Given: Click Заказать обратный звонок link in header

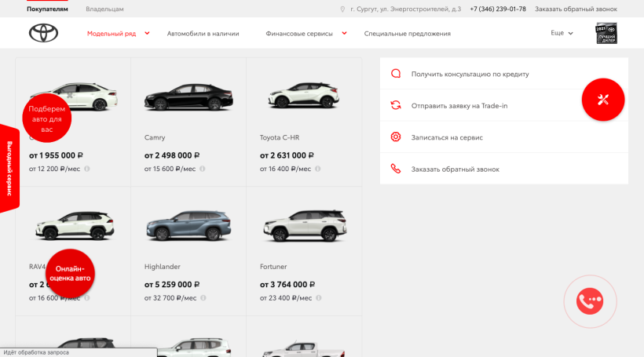Looking at the screenshot, I should [576, 9].
